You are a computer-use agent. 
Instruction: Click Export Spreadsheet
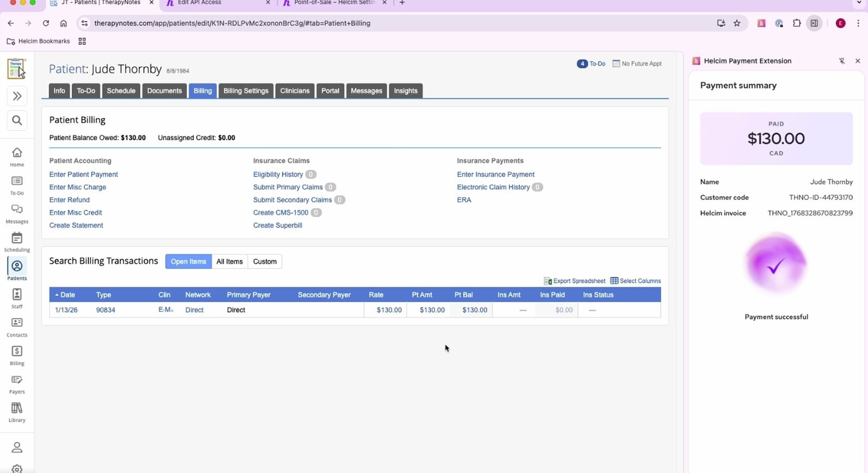click(x=574, y=281)
